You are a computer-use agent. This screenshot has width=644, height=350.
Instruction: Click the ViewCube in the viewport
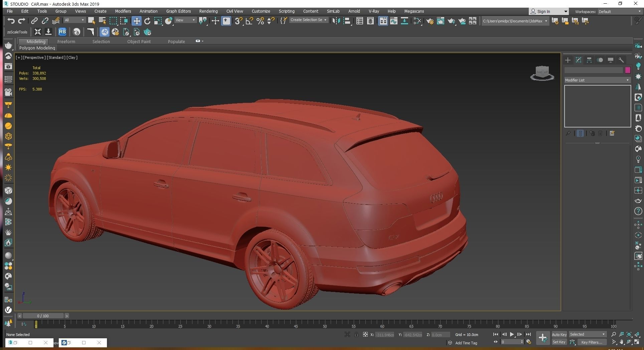[542, 73]
